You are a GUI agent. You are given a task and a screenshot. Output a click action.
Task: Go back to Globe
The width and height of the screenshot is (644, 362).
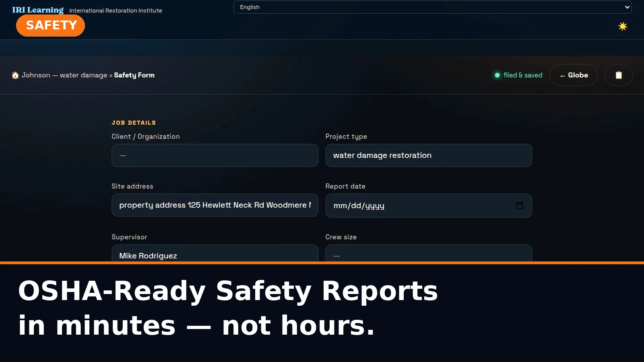(x=574, y=75)
